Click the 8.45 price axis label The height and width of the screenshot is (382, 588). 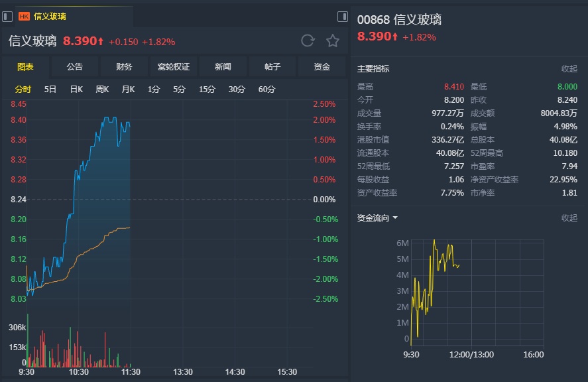tap(19, 104)
